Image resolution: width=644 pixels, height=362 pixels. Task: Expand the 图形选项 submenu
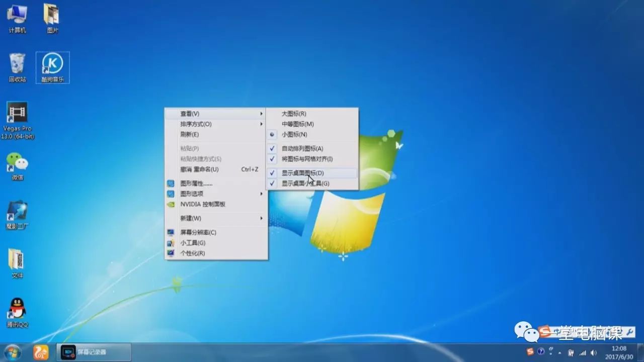click(x=216, y=194)
